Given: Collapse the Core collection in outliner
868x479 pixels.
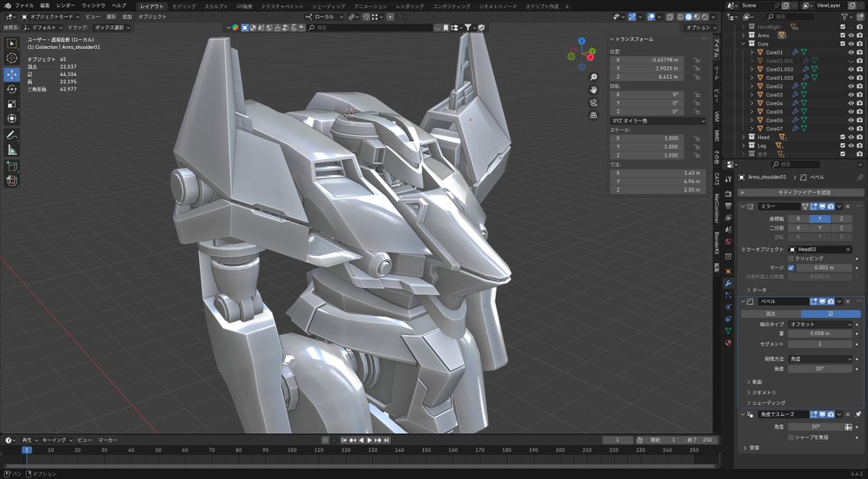Looking at the screenshot, I should point(743,43).
